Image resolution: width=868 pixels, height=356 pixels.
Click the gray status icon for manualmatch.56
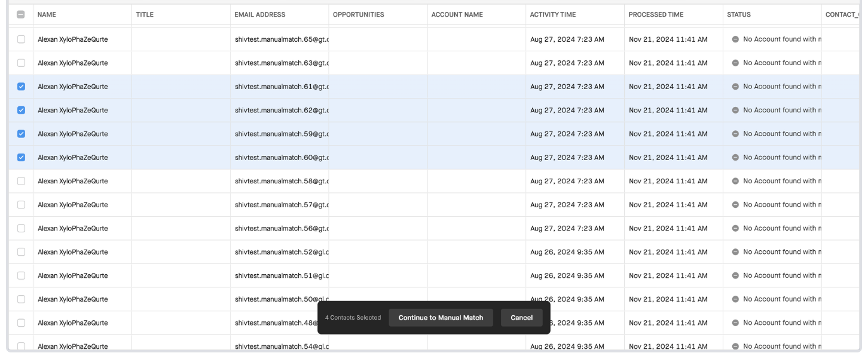point(735,228)
